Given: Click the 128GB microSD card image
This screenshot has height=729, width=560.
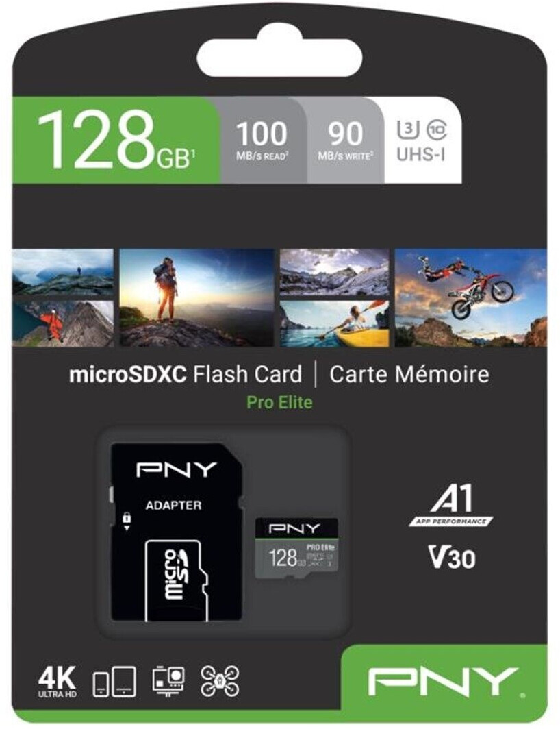Looking at the screenshot, I should pos(296,548).
